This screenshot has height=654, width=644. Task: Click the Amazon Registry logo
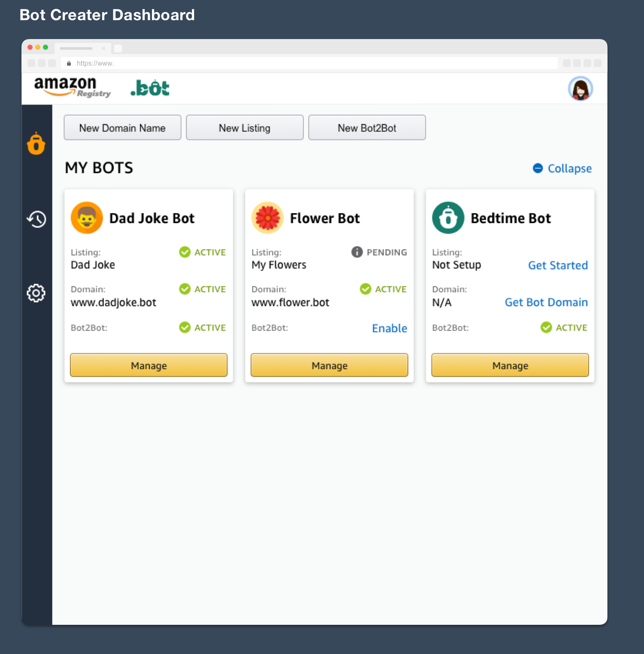click(72, 87)
